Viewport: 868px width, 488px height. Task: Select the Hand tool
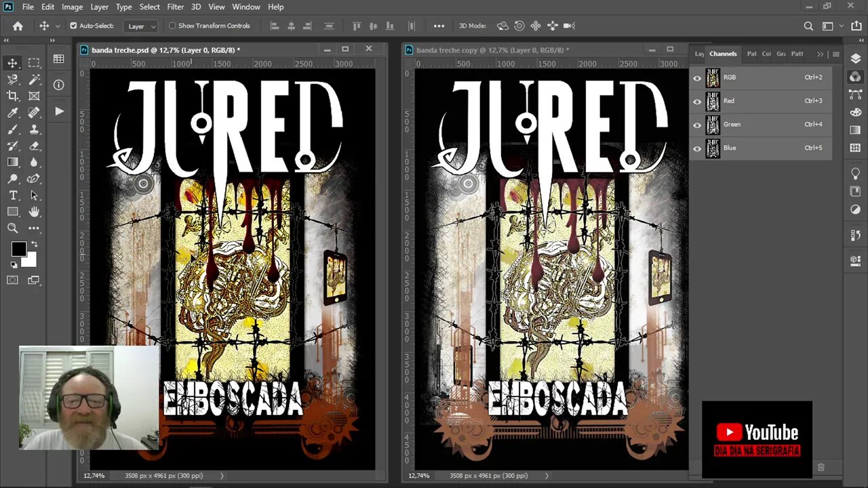pyautogui.click(x=34, y=211)
